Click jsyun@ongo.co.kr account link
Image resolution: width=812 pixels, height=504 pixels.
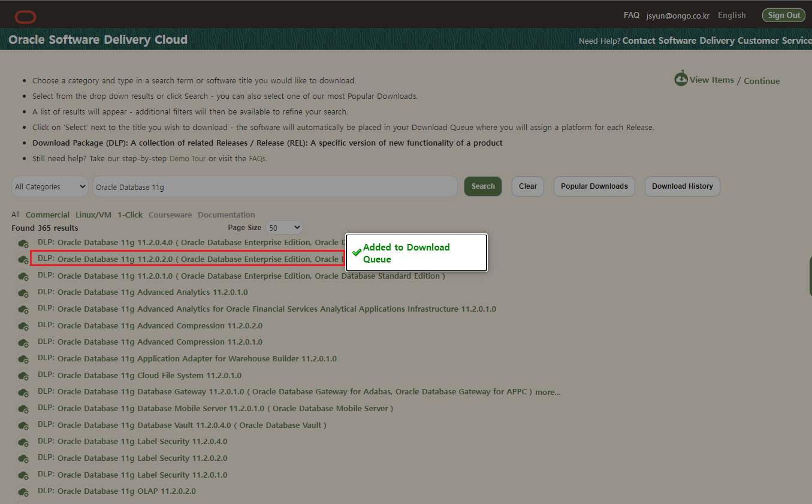coord(678,16)
